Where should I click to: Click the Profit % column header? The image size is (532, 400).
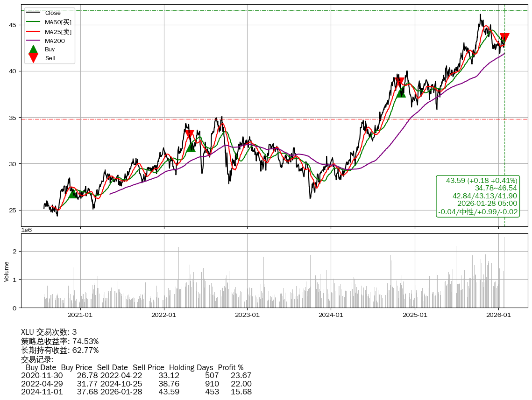[x=230, y=368]
